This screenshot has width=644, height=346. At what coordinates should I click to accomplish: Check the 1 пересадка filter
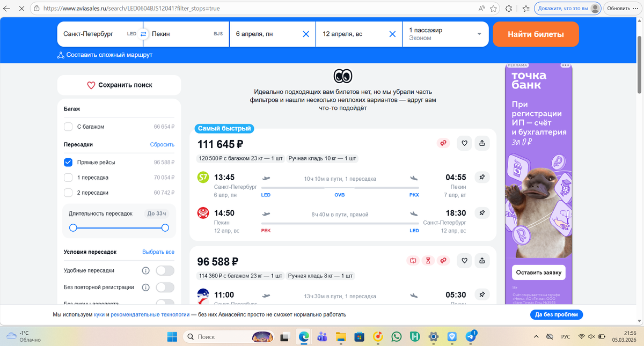pyautogui.click(x=68, y=178)
